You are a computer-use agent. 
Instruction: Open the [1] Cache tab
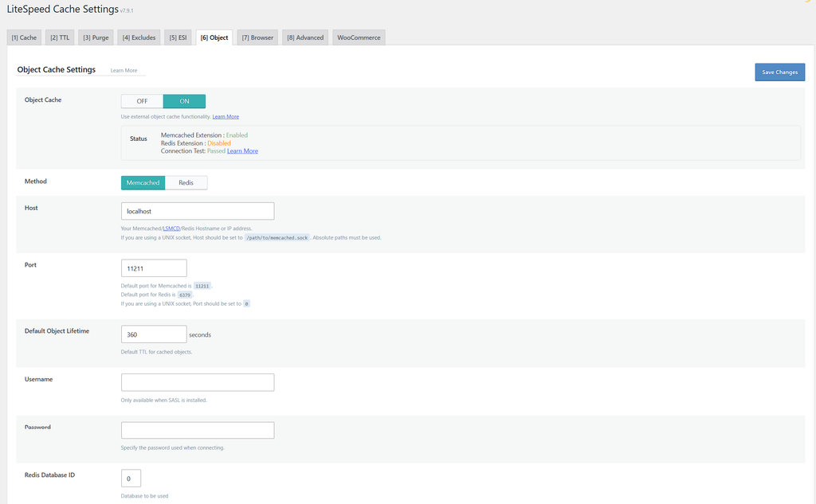(24, 37)
